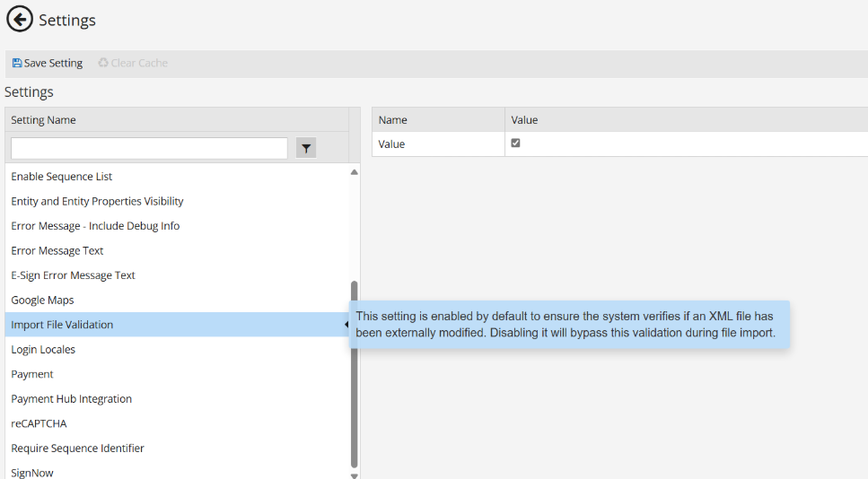Click the Setting Name column header
868x479 pixels.
point(43,120)
